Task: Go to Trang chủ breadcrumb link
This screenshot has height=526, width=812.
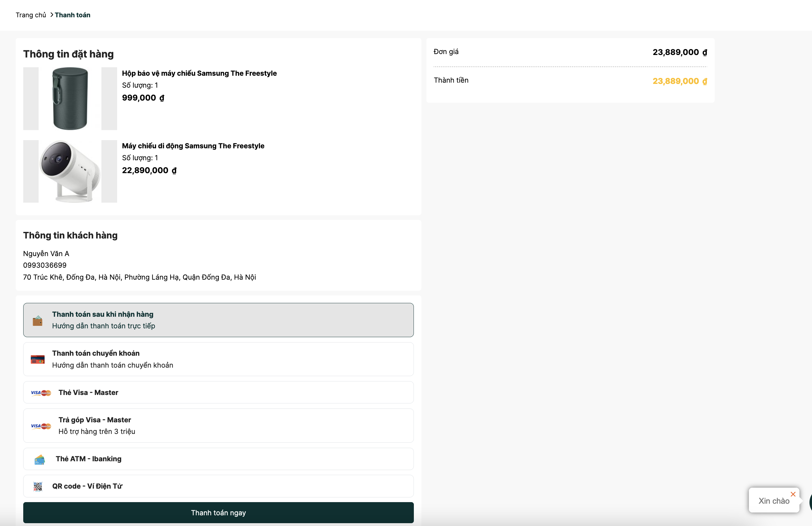Action: click(x=31, y=15)
